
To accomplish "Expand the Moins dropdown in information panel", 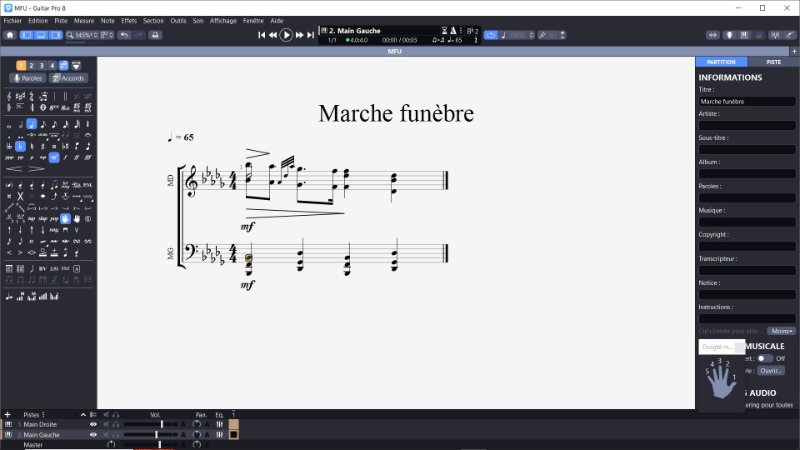I will (x=783, y=330).
